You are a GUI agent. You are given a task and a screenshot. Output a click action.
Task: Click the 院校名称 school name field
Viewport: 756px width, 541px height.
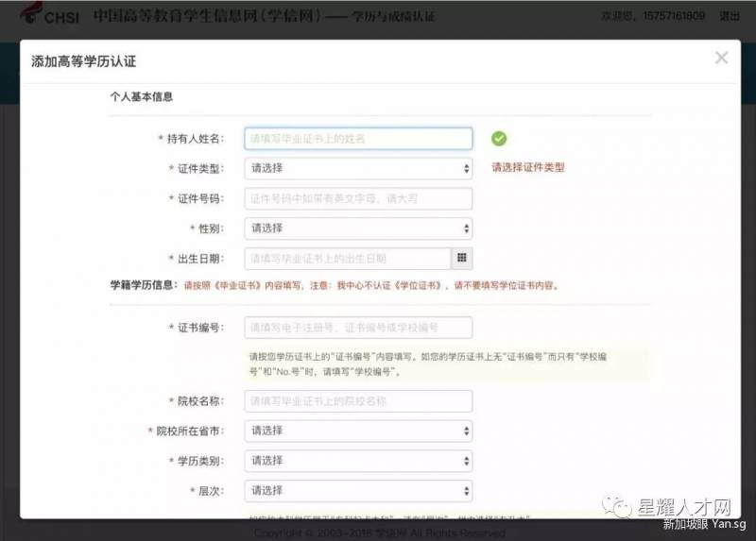click(x=357, y=401)
